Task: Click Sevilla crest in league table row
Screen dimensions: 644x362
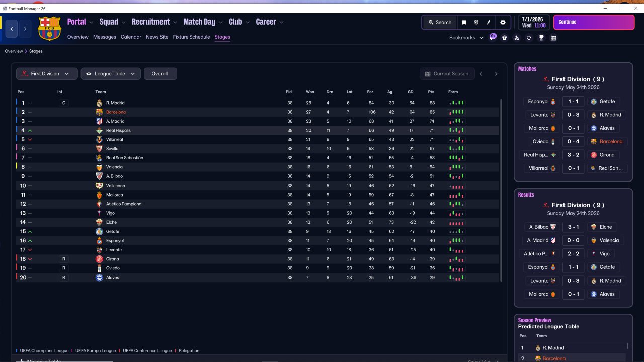Action: 99,149
